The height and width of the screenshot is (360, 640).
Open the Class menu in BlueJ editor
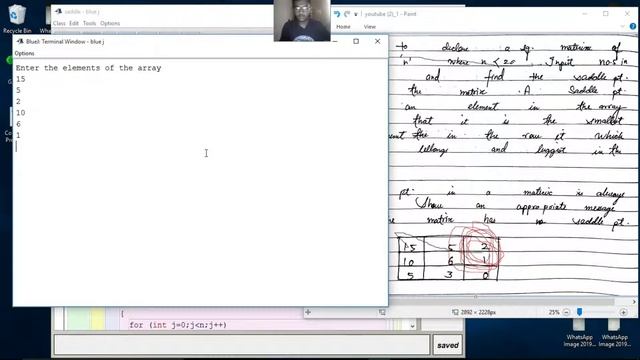coord(59,23)
